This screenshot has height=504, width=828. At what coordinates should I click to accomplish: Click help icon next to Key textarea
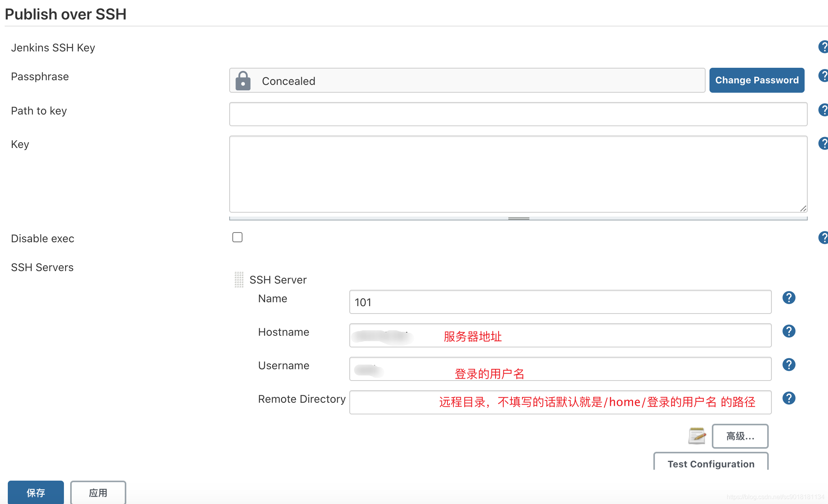[x=823, y=143]
